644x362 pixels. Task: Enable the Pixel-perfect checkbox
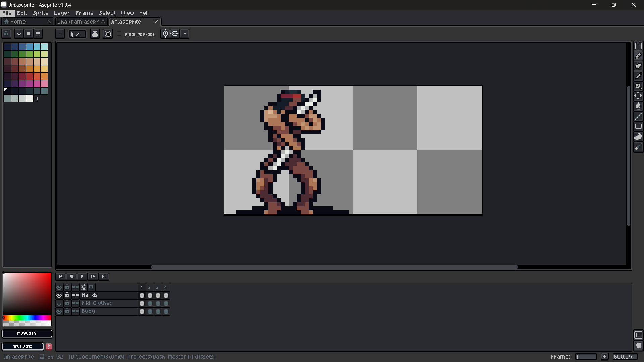click(119, 34)
